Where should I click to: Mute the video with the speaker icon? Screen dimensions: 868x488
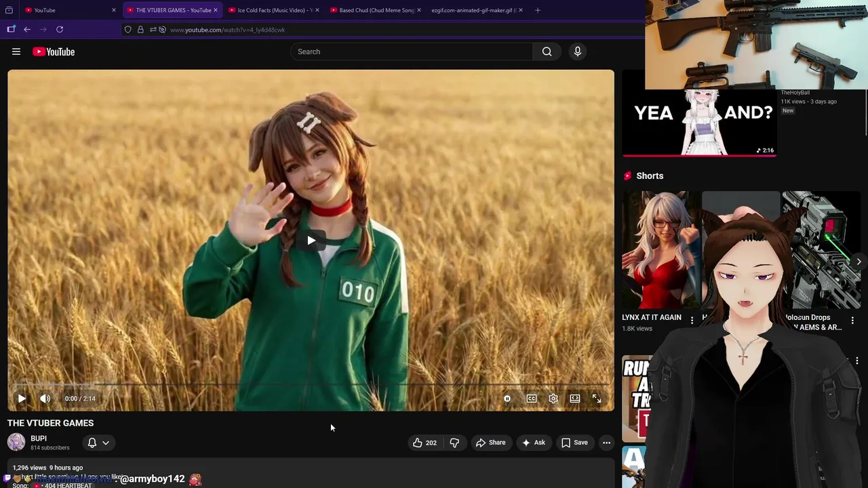pos(45,399)
